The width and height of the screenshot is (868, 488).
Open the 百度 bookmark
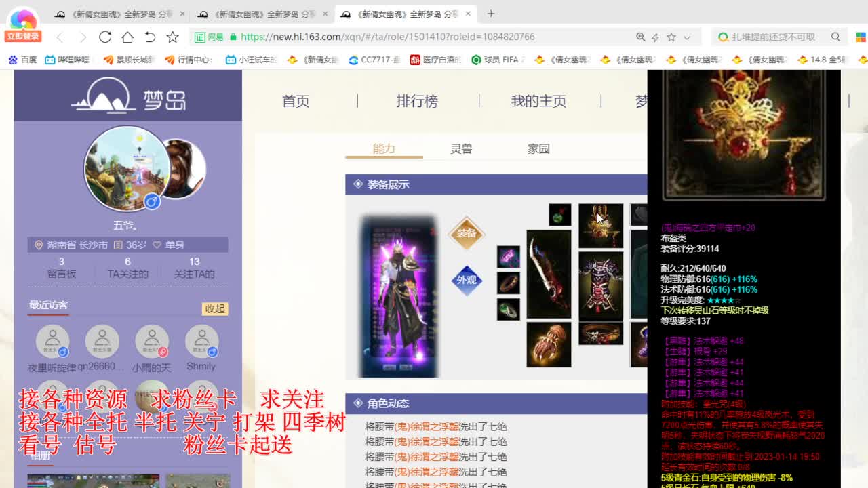[22, 60]
